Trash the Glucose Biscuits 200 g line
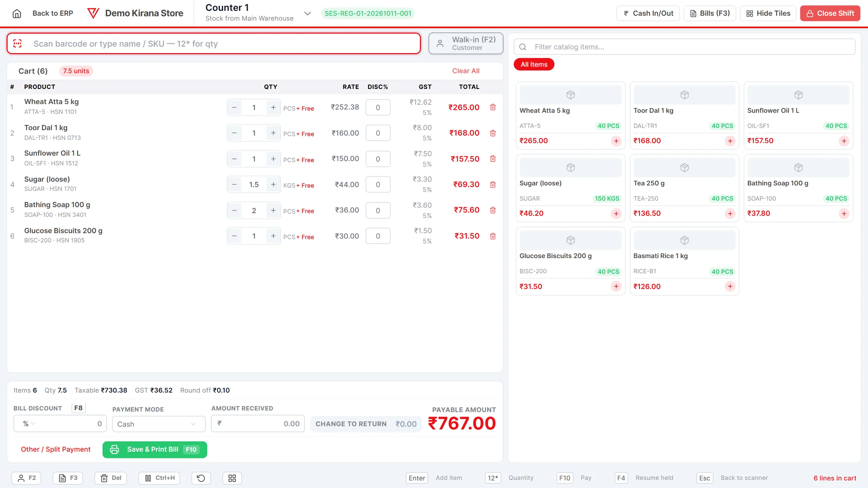The image size is (868, 488). pos(493,236)
